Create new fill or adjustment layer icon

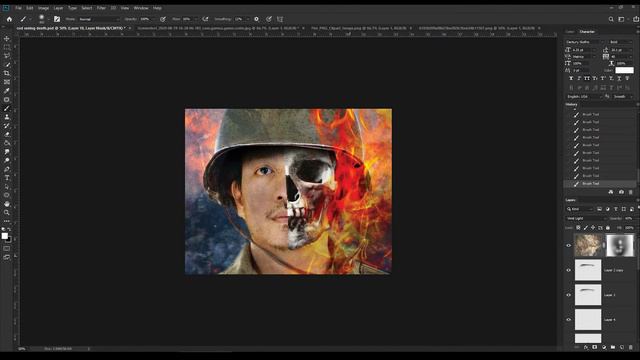[604, 347]
